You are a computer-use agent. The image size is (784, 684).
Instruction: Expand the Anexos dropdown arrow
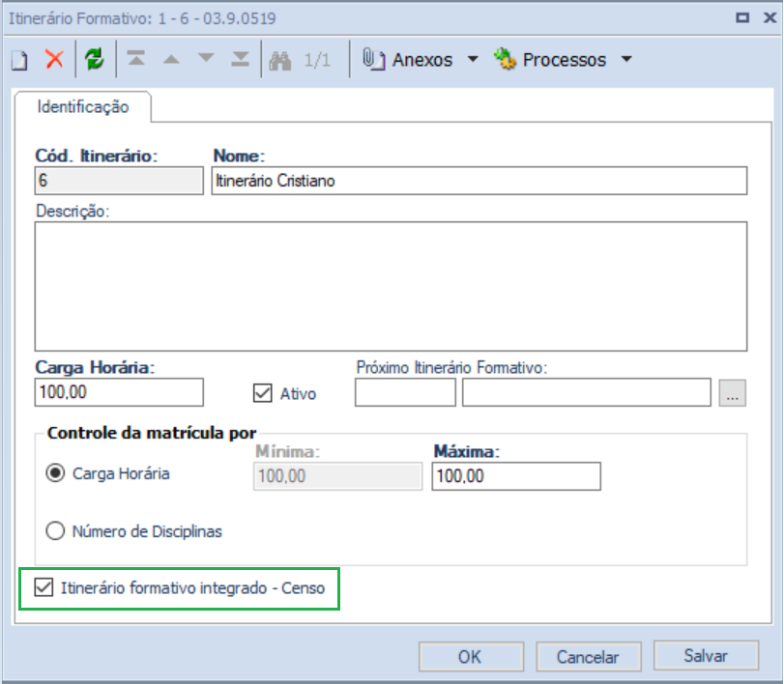pos(473,59)
